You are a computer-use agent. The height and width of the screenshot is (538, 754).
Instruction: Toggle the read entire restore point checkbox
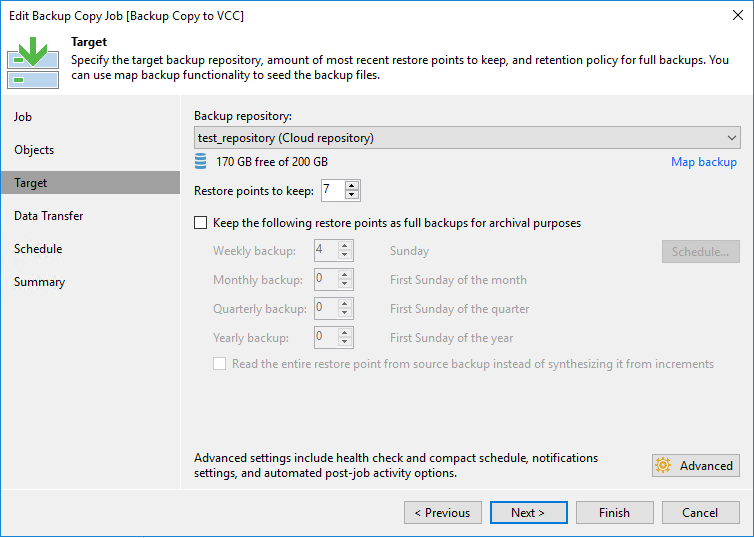219,363
